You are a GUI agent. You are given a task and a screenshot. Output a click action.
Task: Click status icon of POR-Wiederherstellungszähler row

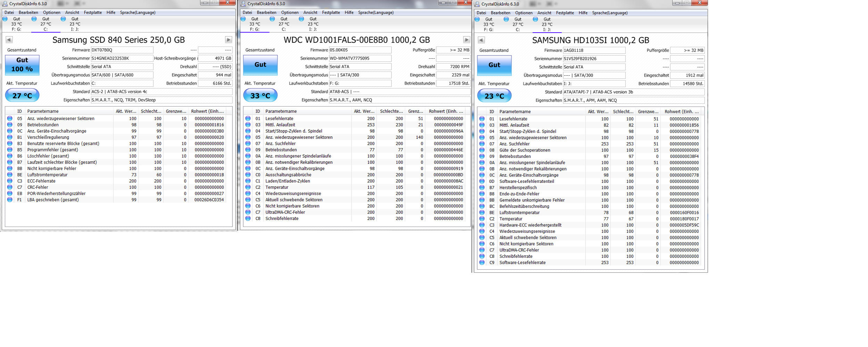click(10, 193)
